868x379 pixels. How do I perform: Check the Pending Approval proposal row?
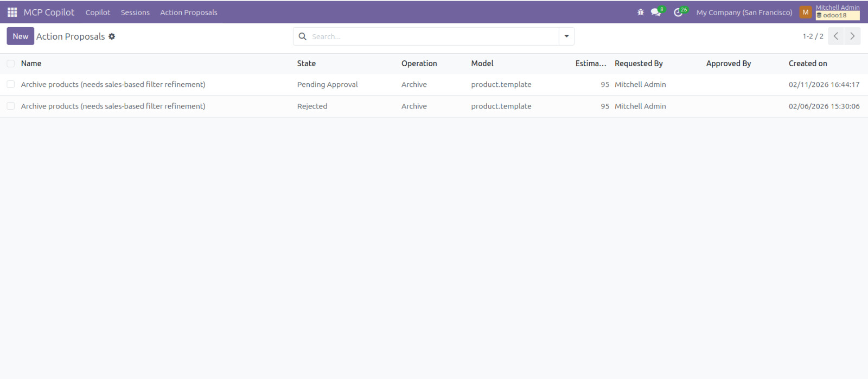click(11, 85)
